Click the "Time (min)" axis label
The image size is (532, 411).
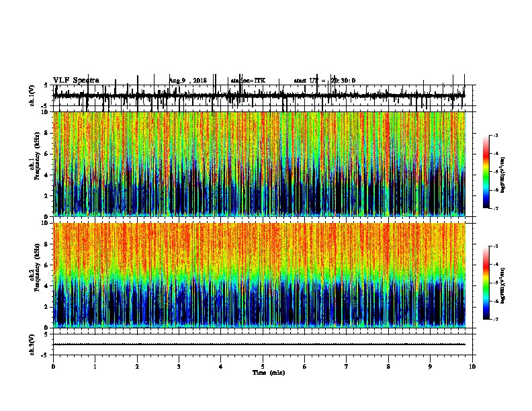click(269, 373)
